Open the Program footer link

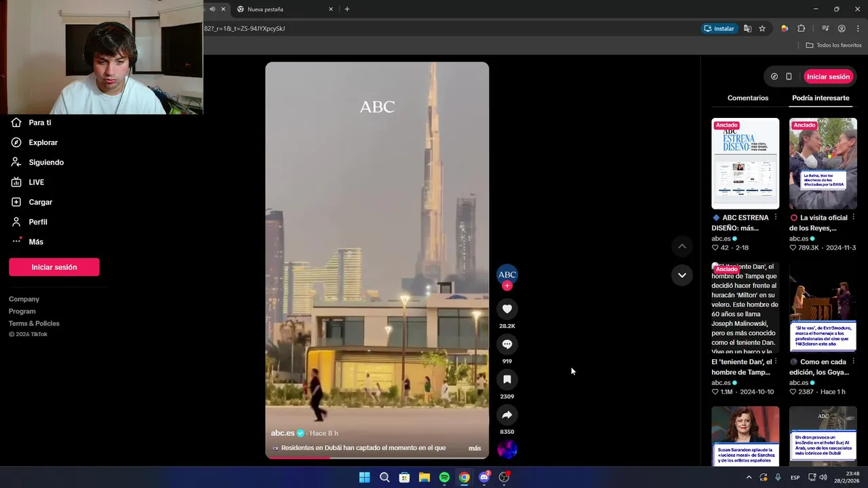tap(22, 311)
